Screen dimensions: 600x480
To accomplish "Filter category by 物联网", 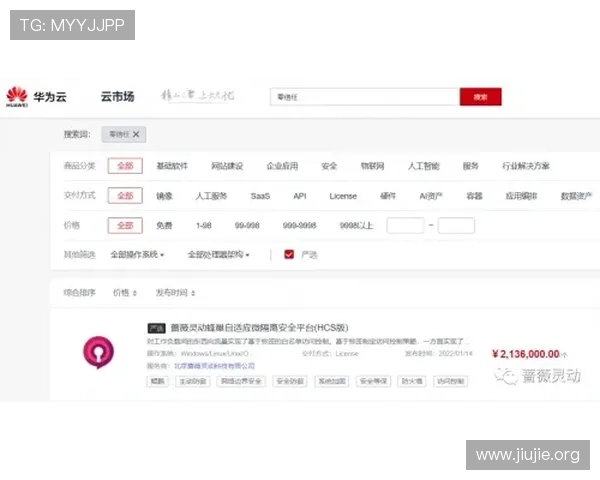I will click(x=372, y=166).
